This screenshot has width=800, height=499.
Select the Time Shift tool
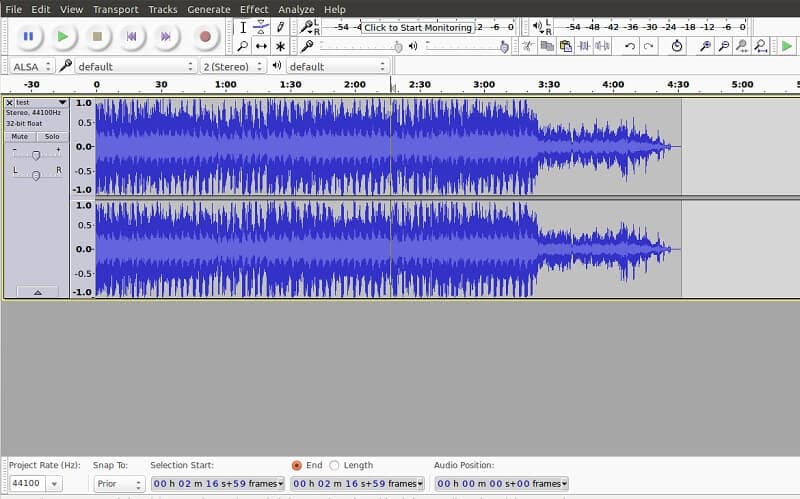pos(261,46)
